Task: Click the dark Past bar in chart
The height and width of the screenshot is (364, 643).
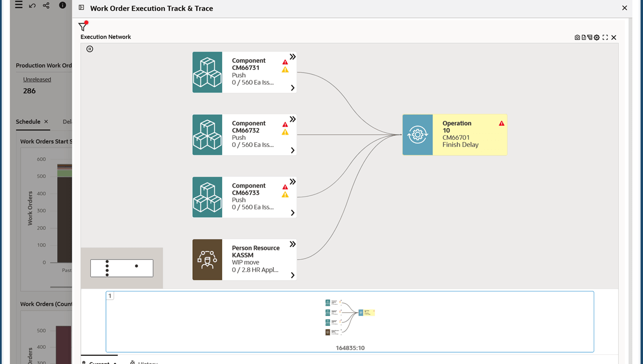Action: [x=64, y=220]
